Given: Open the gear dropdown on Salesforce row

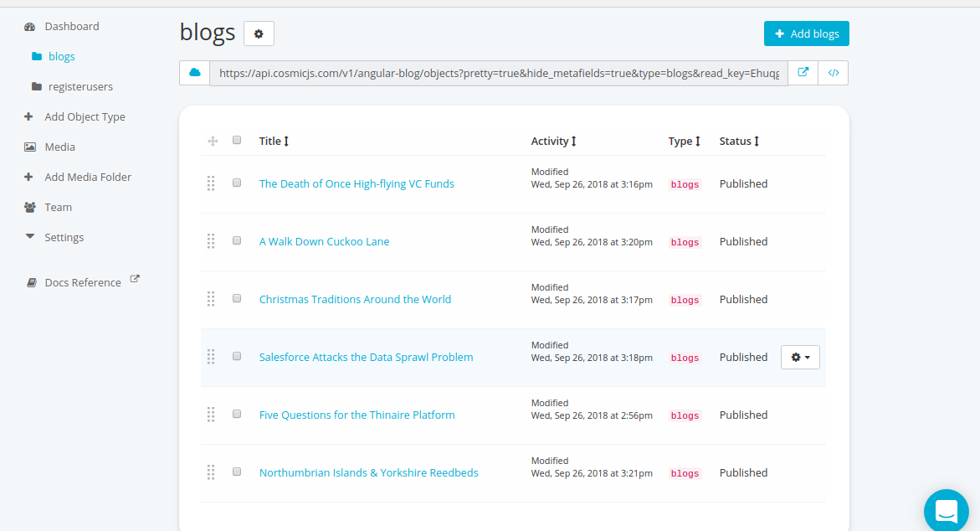Looking at the screenshot, I should point(800,358).
